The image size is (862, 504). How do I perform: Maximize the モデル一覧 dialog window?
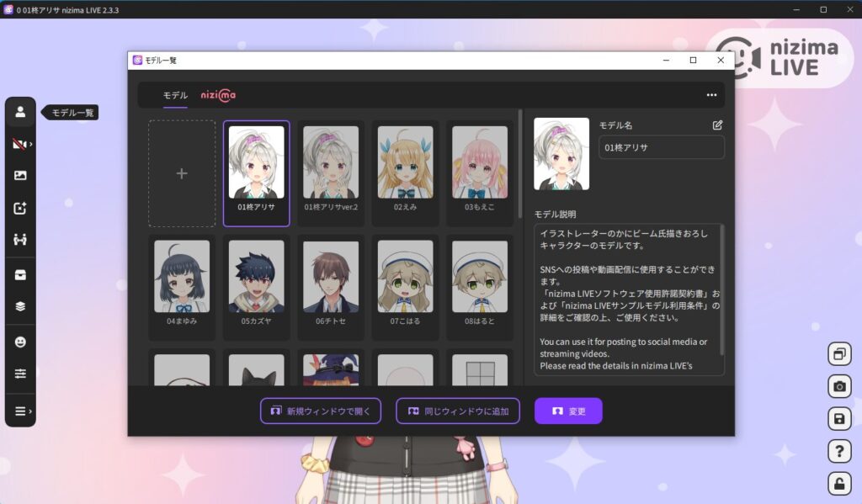click(x=694, y=61)
